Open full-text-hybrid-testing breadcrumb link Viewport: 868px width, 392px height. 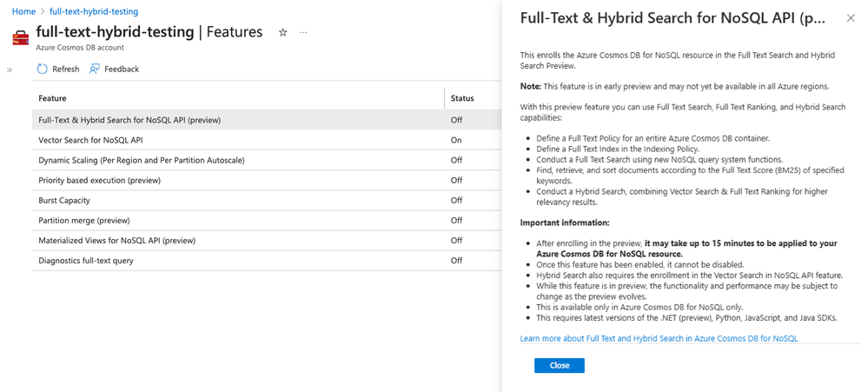94,12
